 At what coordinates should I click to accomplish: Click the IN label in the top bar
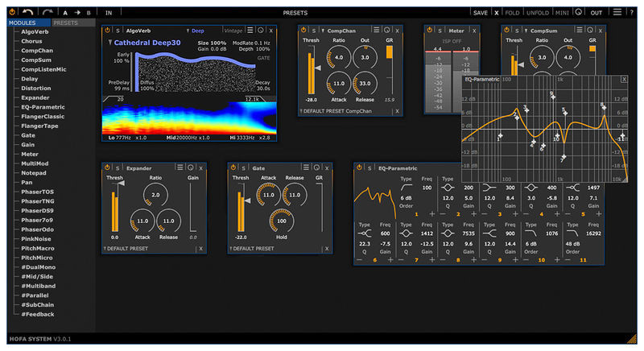(x=109, y=13)
